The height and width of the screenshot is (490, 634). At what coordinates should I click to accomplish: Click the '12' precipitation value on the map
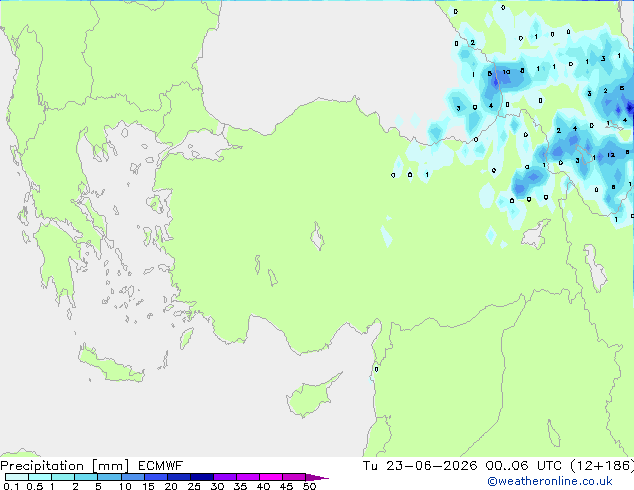pyautogui.click(x=611, y=155)
